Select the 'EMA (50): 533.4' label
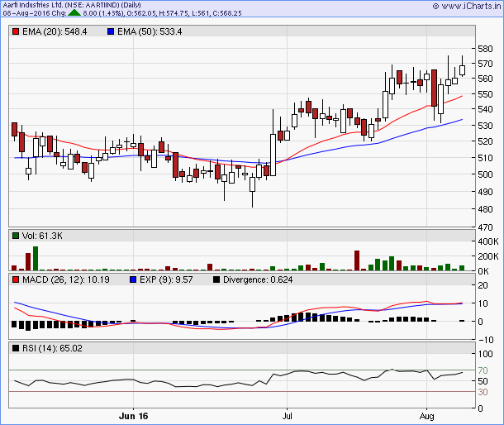 [150, 31]
